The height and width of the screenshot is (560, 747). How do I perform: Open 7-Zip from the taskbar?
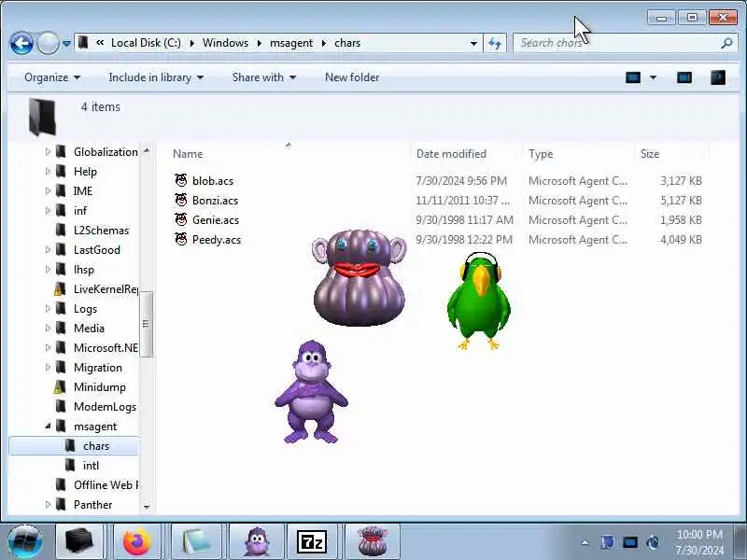click(312, 541)
